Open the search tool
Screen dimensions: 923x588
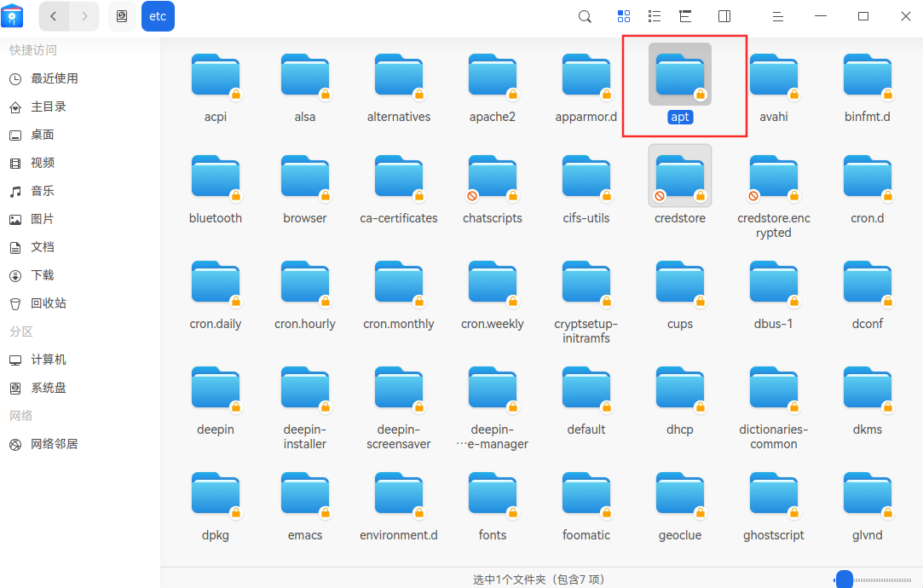click(585, 16)
